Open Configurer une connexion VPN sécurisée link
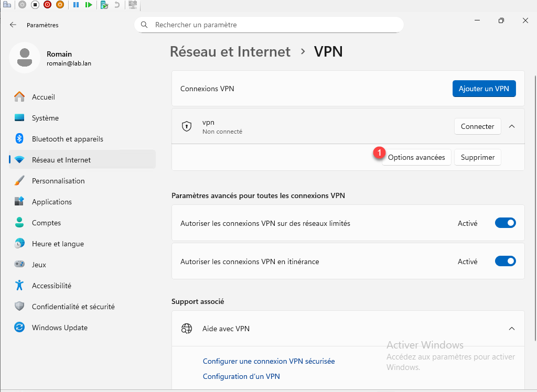The width and height of the screenshot is (537, 392). pyautogui.click(x=268, y=361)
